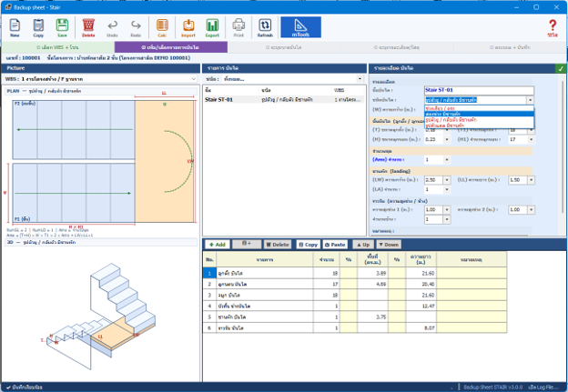This screenshot has height=392, width=568.
Task: Choose first red option in stair type list
Action: [479, 108]
